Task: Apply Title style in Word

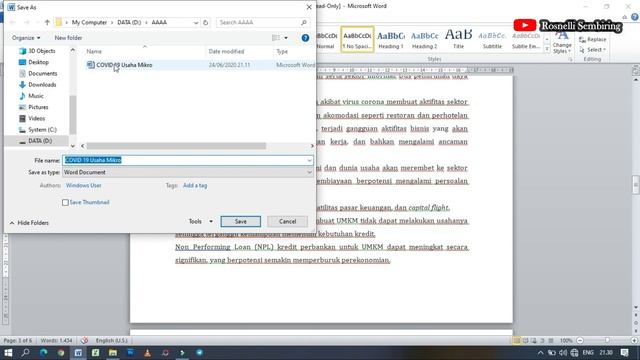Action: click(458, 40)
